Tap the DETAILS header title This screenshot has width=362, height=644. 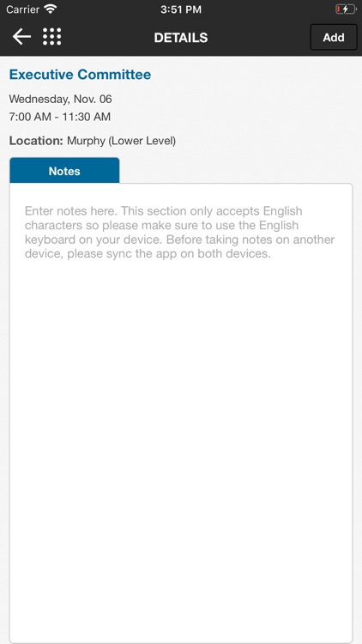click(181, 38)
